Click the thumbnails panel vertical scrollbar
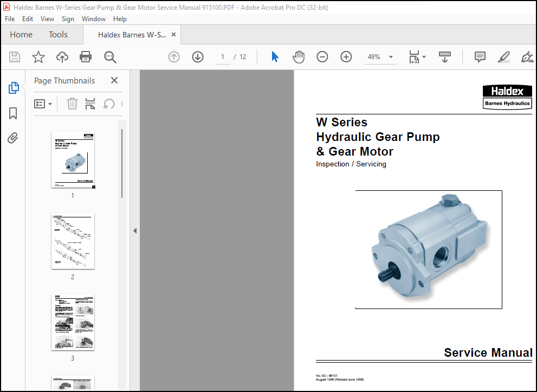 [x=122, y=164]
